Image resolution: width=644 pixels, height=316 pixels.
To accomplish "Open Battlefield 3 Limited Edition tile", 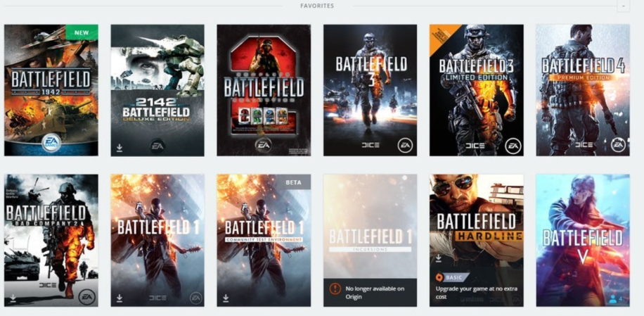I will [476, 90].
